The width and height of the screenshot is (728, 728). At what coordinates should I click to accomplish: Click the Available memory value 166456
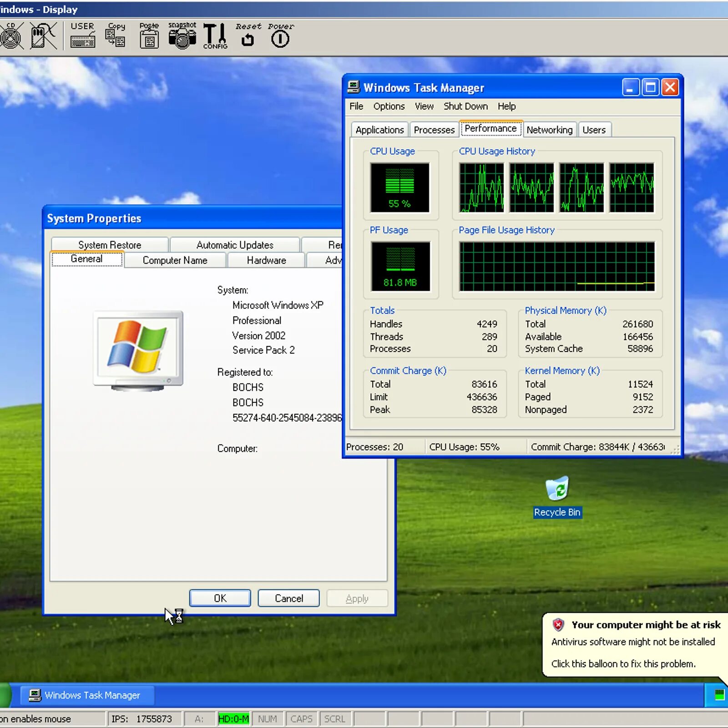[x=637, y=337]
